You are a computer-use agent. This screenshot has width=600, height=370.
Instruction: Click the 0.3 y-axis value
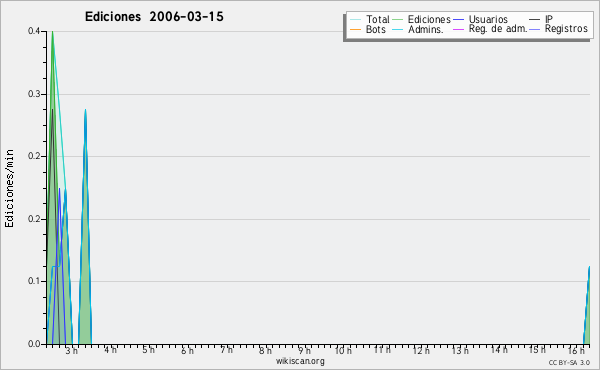(34, 94)
